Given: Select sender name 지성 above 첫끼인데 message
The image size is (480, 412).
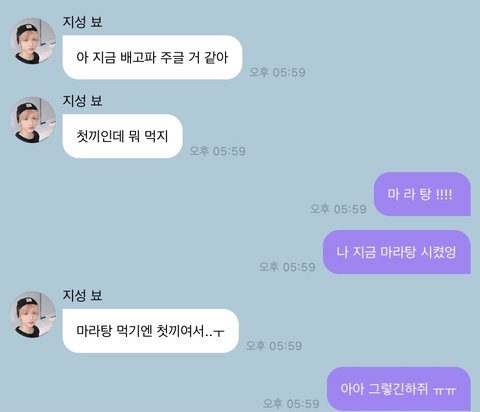Looking at the screenshot, I should point(82,101).
